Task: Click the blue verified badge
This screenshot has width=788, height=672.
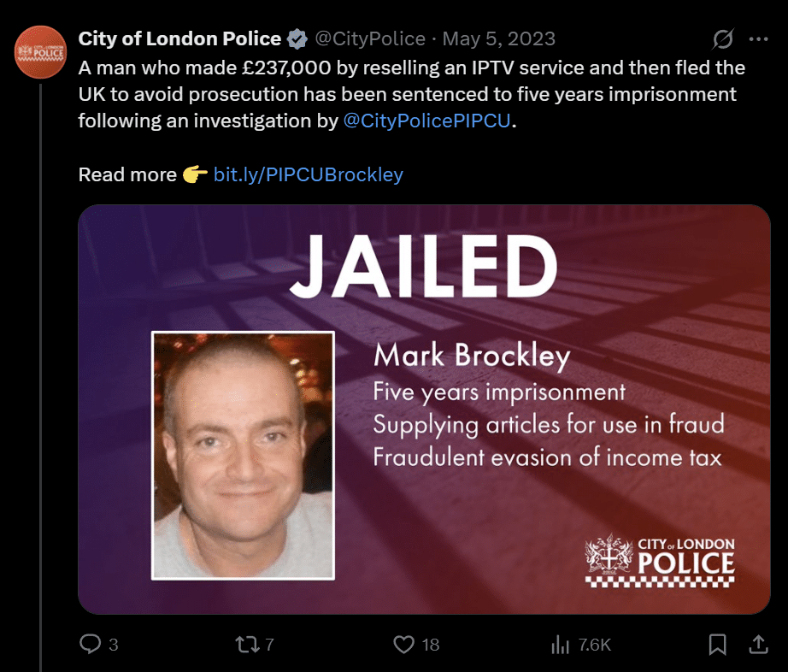Action: [x=297, y=39]
